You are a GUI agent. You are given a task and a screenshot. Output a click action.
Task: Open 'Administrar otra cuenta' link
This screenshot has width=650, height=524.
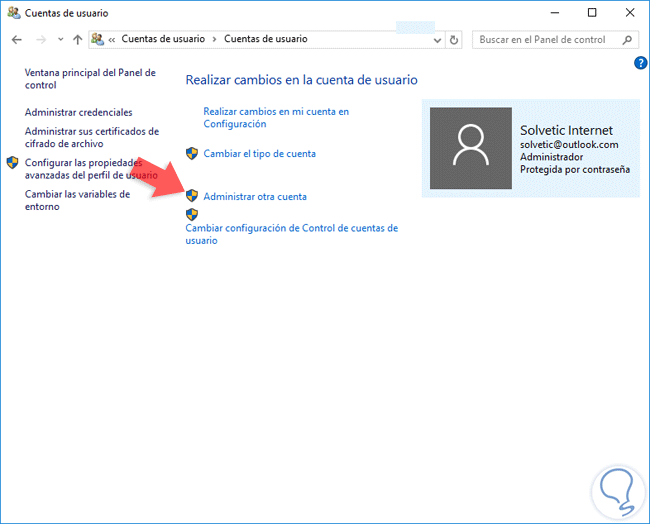coord(255,197)
